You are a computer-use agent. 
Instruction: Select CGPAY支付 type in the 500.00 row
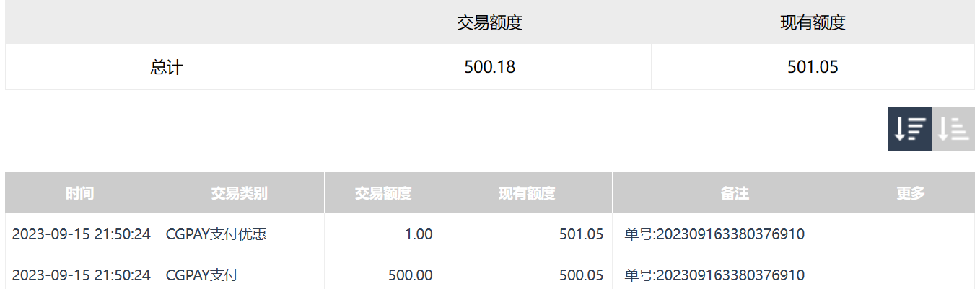(201, 275)
